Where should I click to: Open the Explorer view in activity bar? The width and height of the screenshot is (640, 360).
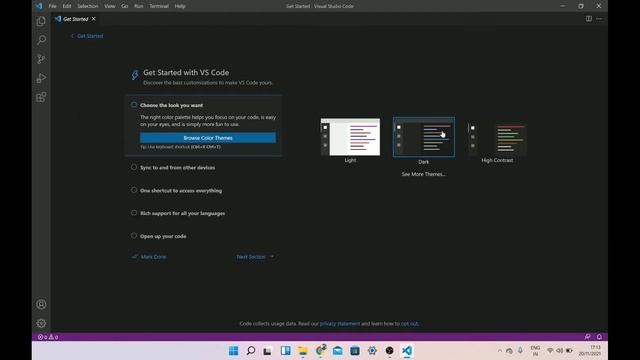click(x=41, y=21)
